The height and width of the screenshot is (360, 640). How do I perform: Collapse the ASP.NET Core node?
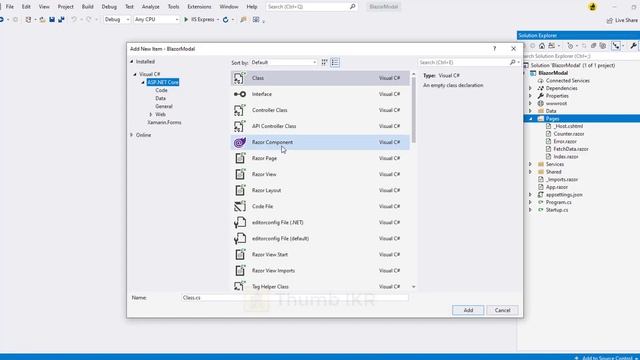coord(143,82)
